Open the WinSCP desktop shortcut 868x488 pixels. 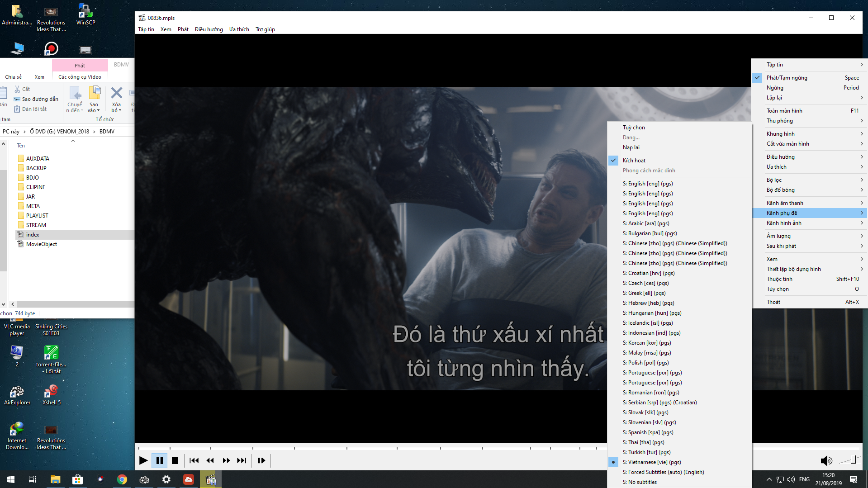(x=85, y=14)
